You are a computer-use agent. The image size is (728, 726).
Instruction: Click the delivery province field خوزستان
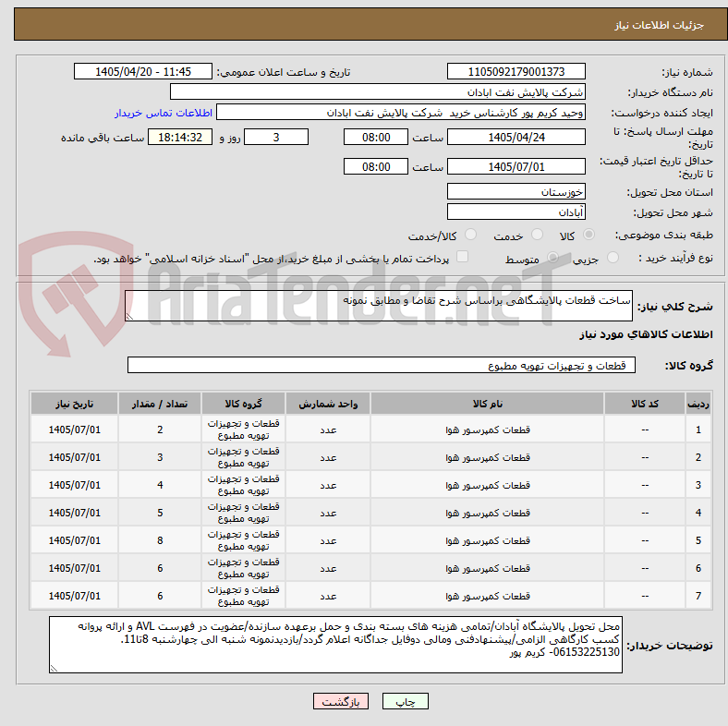pyautogui.click(x=516, y=191)
